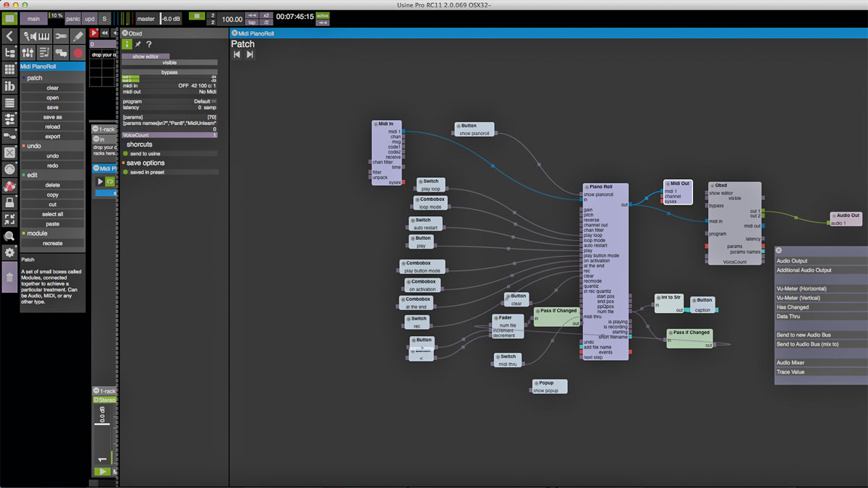Toggle the 'active' sync button in top bar
Image resolution: width=868 pixels, height=488 pixels.
323,15
